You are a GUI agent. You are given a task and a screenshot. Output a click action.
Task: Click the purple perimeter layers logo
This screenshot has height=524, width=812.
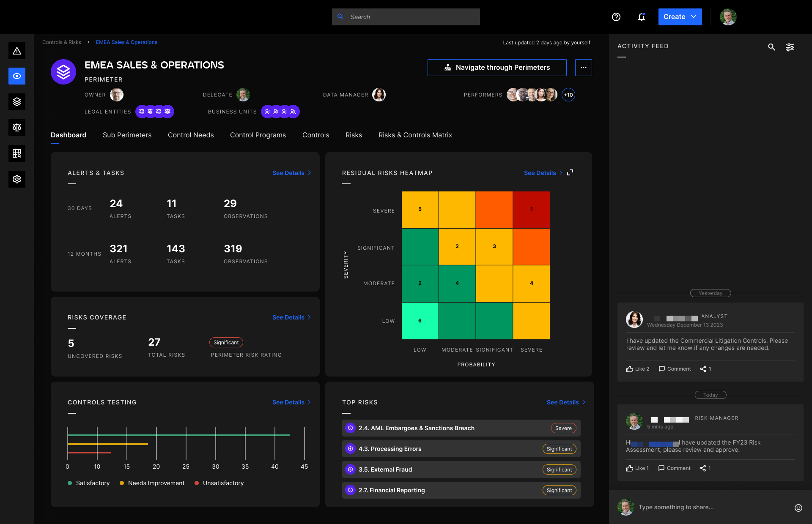pyautogui.click(x=63, y=72)
